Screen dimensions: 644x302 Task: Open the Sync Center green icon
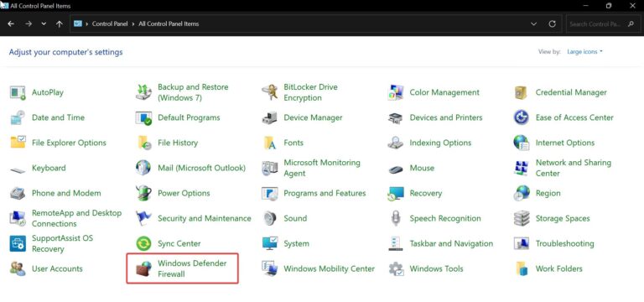[x=143, y=243]
